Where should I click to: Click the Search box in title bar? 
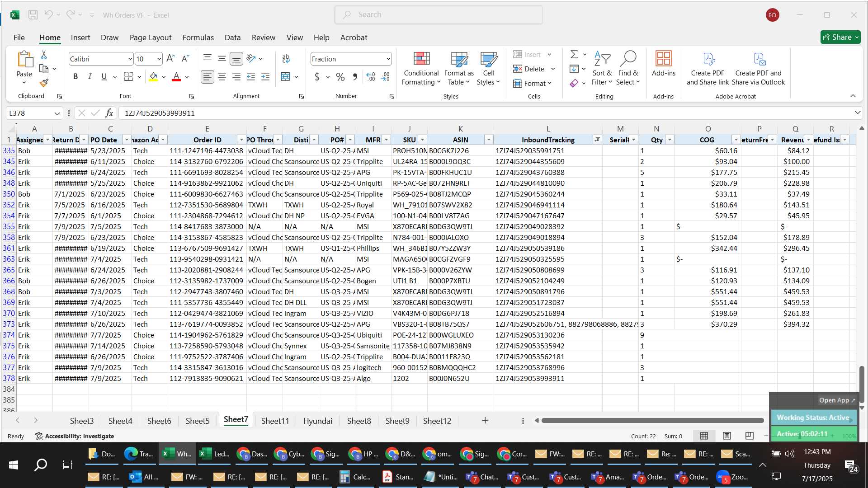pos(439,15)
